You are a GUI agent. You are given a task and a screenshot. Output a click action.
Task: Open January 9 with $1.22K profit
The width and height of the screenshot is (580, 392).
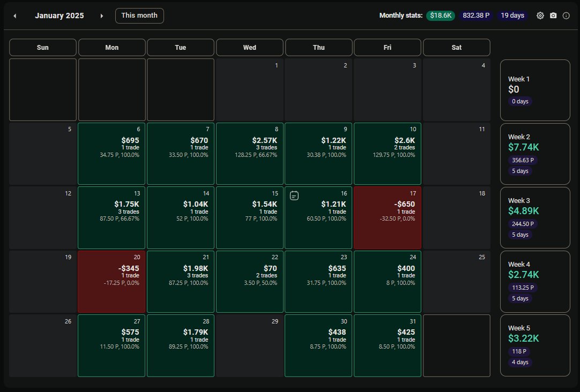pos(318,154)
